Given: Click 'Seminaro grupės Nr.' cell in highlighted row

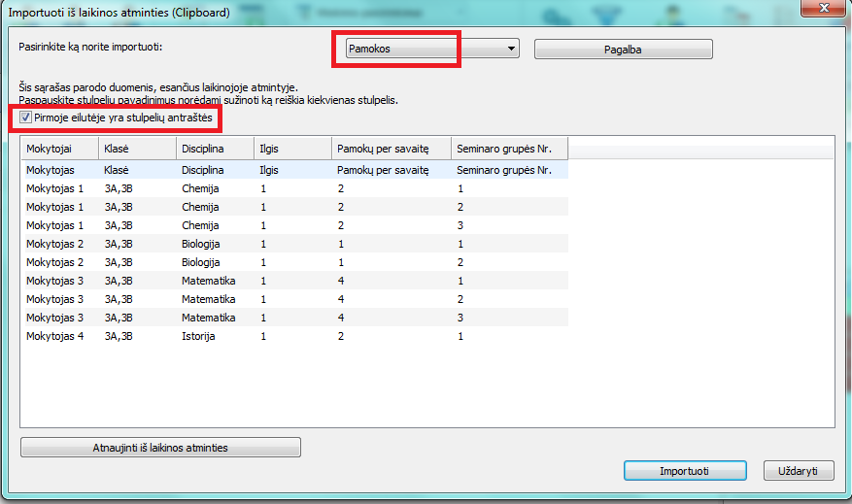Looking at the screenshot, I should [504, 170].
